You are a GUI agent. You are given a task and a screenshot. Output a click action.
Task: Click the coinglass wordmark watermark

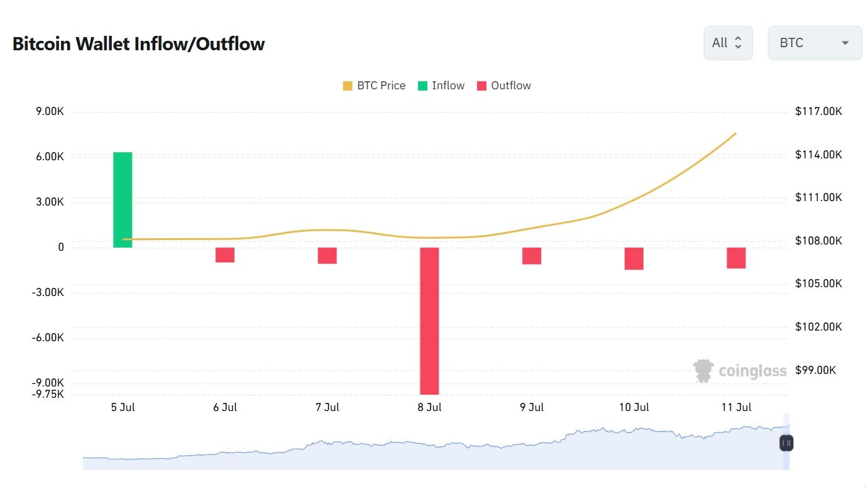tap(752, 371)
